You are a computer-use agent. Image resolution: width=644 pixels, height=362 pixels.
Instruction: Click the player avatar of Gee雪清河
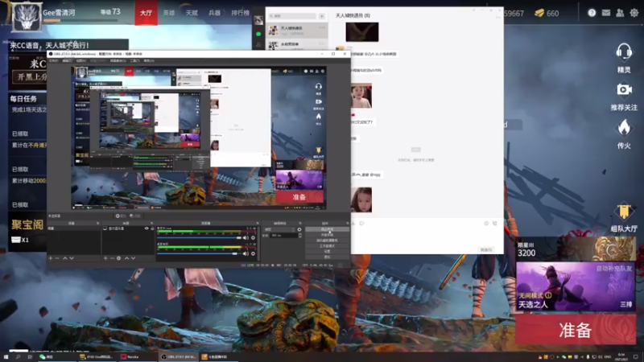pos(27,17)
